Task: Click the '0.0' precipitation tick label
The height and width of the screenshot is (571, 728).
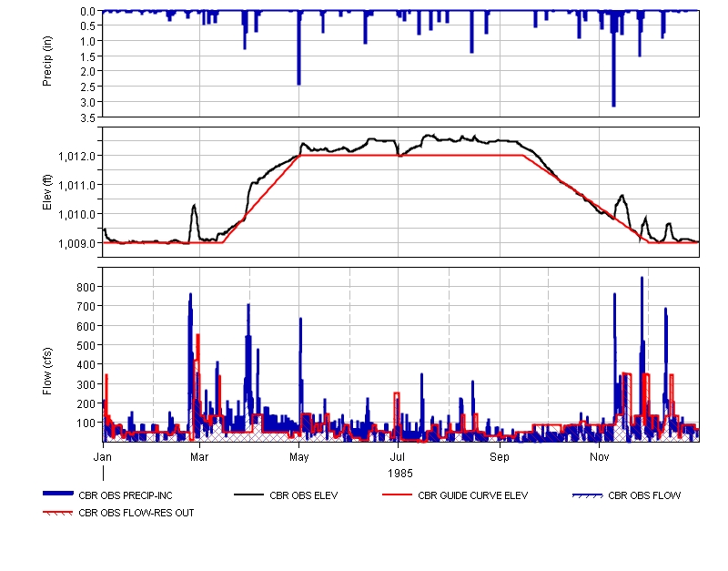Action: [x=88, y=12]
